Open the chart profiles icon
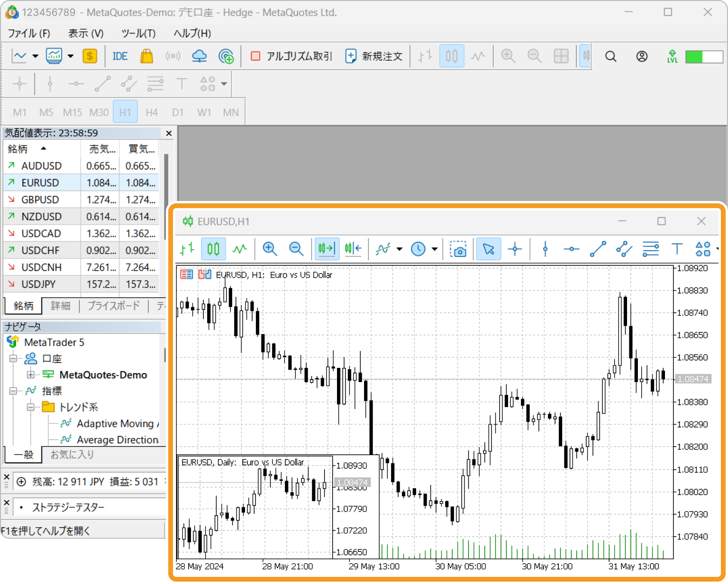The width and height of the screenshot is (728, 584). pyautogui.click(x=54, y=56)
